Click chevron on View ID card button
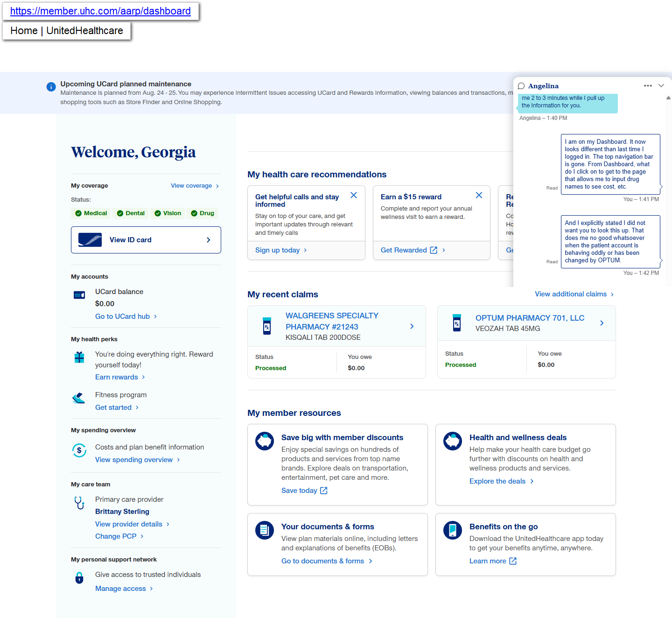Screen dimensions: 672x618 point(208,240)
